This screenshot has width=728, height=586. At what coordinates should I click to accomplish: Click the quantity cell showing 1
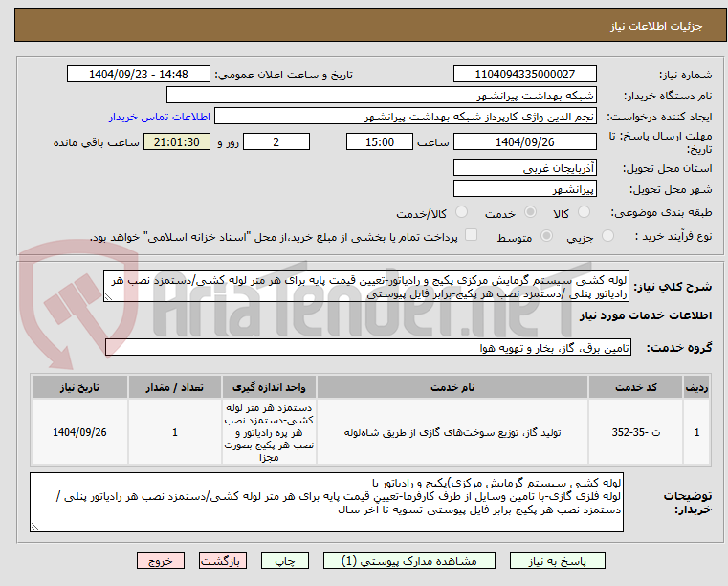click(x=175, y=432)
